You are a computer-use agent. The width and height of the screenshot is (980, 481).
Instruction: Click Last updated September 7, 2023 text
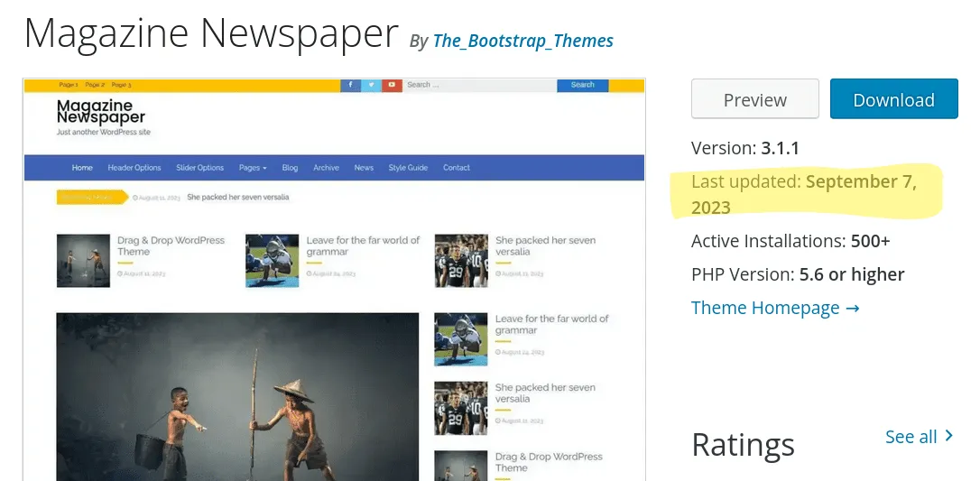pyautogui.click(x=804, y=194)
